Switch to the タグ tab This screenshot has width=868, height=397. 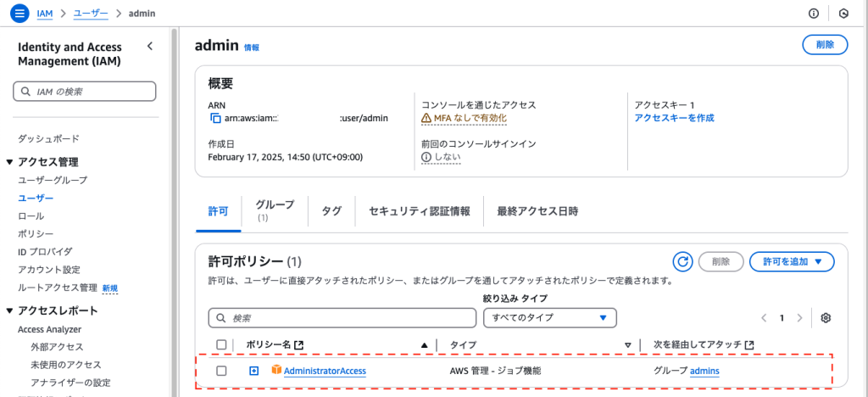pyautogui.click(x=331, y=211)
